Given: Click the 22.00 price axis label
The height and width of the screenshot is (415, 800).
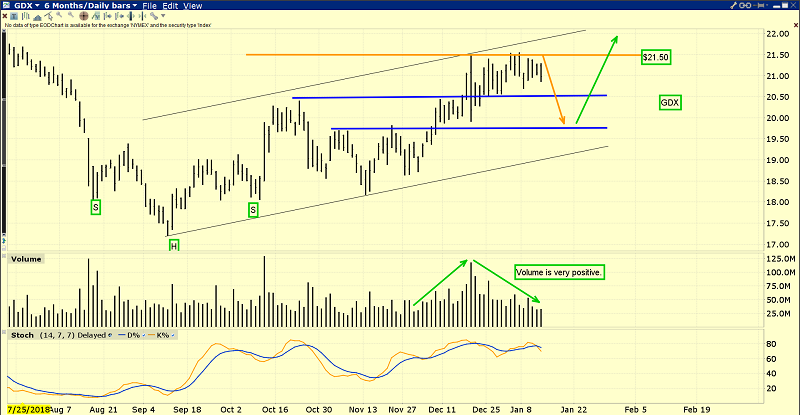Looking at the screenshot, I should pyautogui.click(x=777, y=34).
